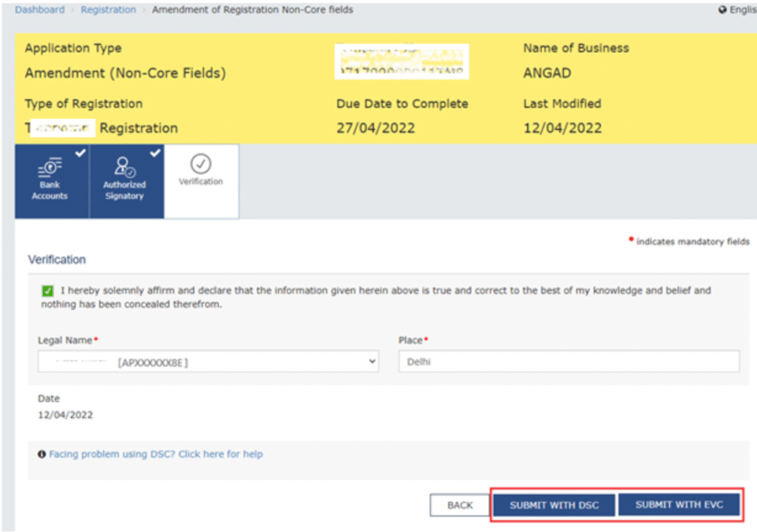Click the Verification circled checkmark icon
Viewport: 757px width, 532px height.
[200, 163]
